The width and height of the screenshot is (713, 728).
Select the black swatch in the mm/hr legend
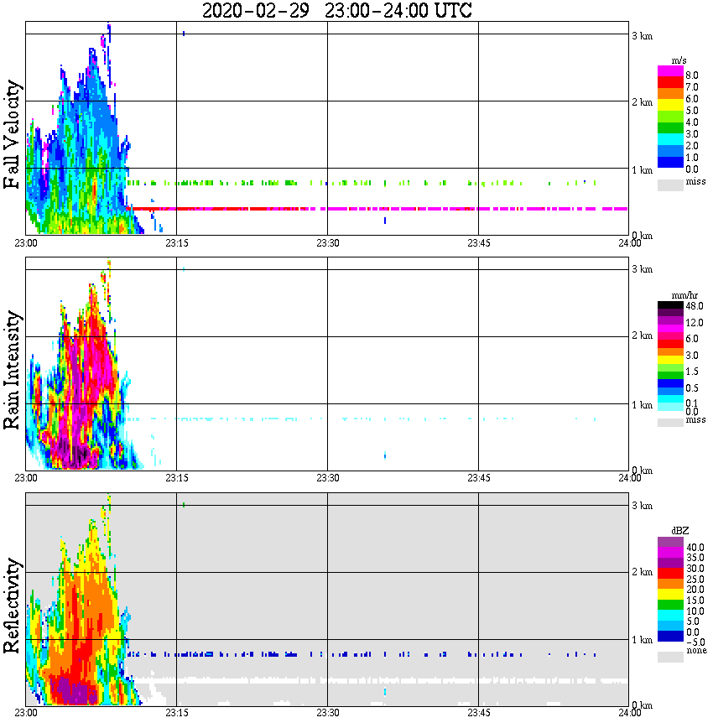(x=670, y=305)
